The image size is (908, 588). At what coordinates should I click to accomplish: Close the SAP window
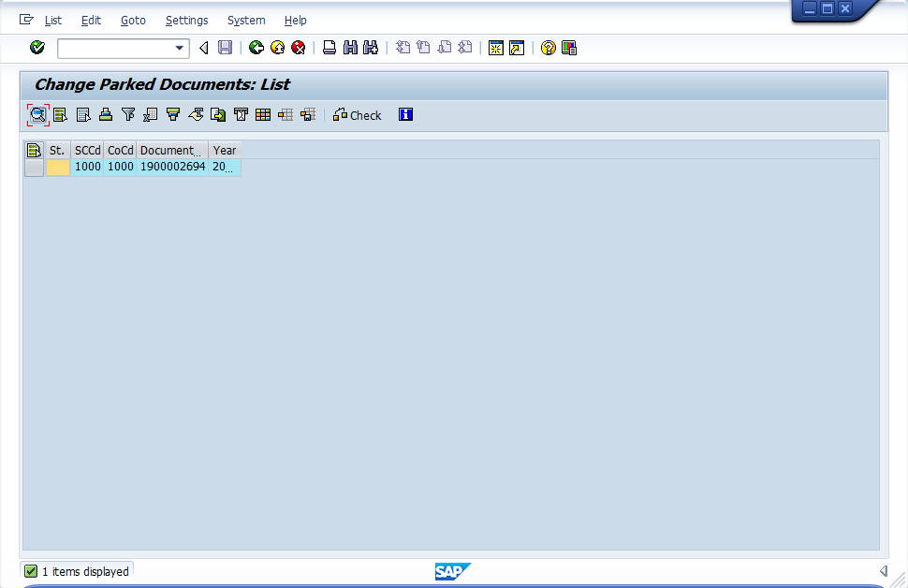pyautogui.click(x=845, y=8)
